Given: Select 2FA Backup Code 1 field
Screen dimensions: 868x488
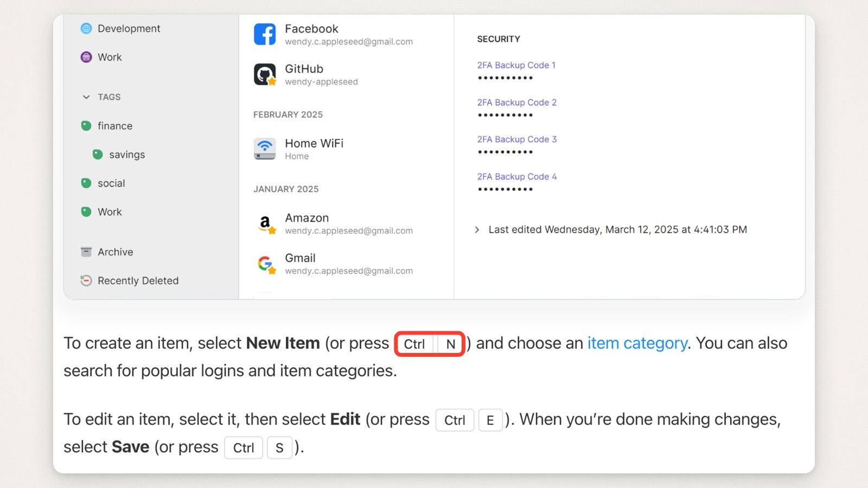Looking at the screenshot, I should tap(516, 71).
